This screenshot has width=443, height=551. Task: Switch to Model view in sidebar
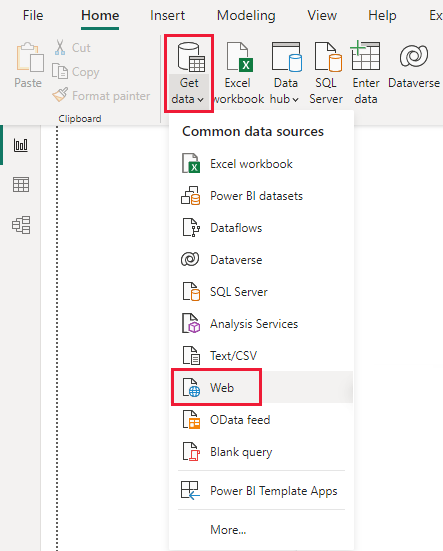pos(21,225)
